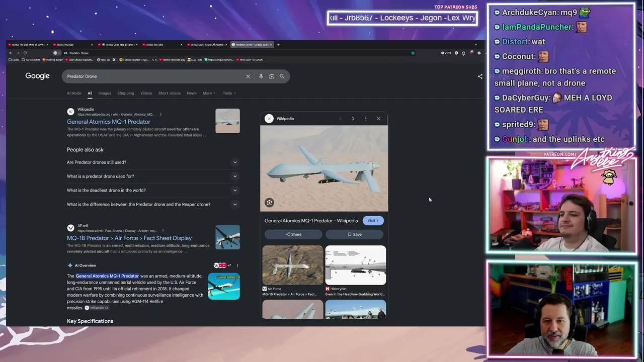The height and width of the screenshot is (362, 644).
Task: Close the Predator Drone Google Search tab
Action: click(x=271, y=45)
